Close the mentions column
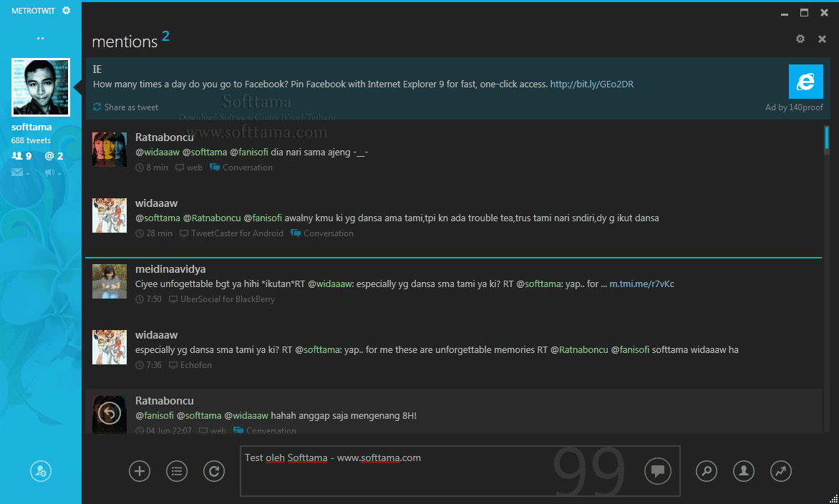Screen dimensions: 839x504 coord(822,39)
